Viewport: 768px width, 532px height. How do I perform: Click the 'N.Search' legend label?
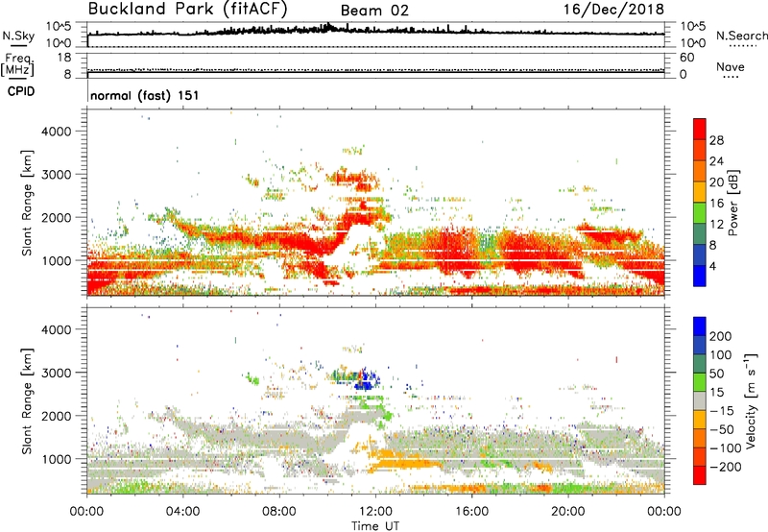(x=742, y=36)
